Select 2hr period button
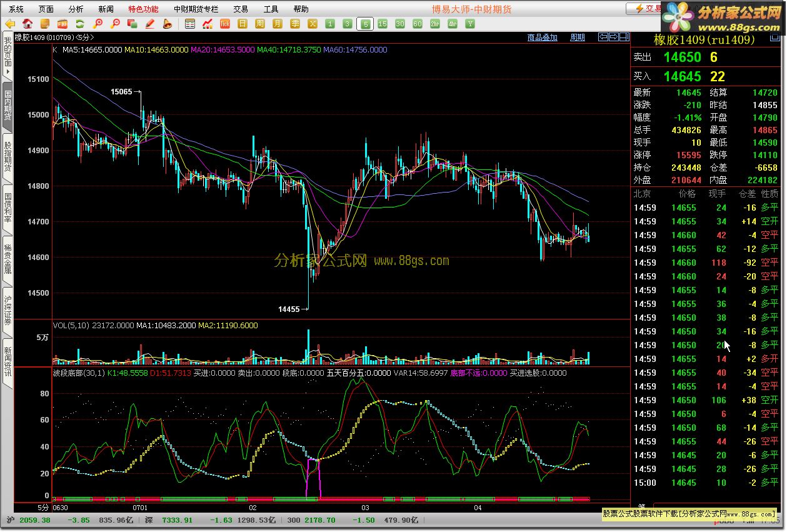Viewport: 787px width, 532px height. point(435,24)
